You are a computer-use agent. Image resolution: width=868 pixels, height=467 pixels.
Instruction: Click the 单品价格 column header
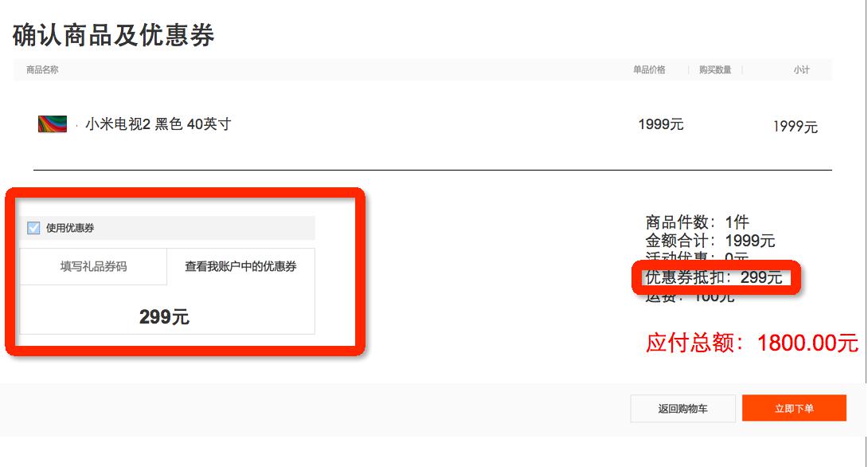pos(649,70)
